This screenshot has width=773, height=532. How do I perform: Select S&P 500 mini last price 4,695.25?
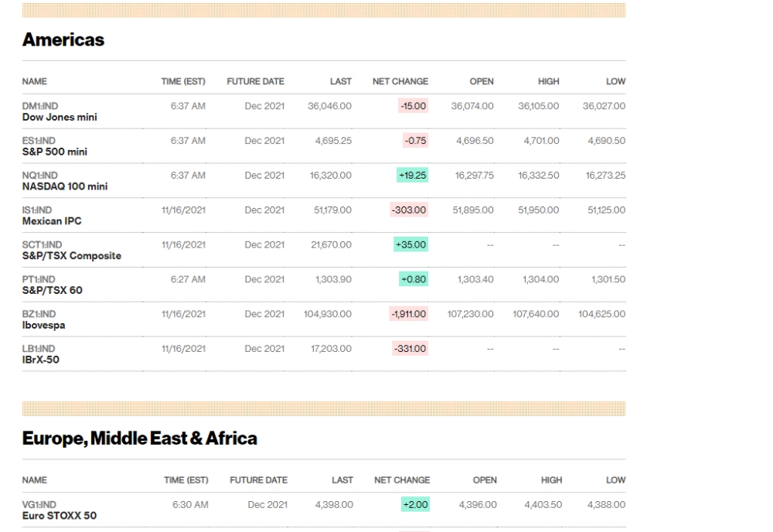(334, 141)
